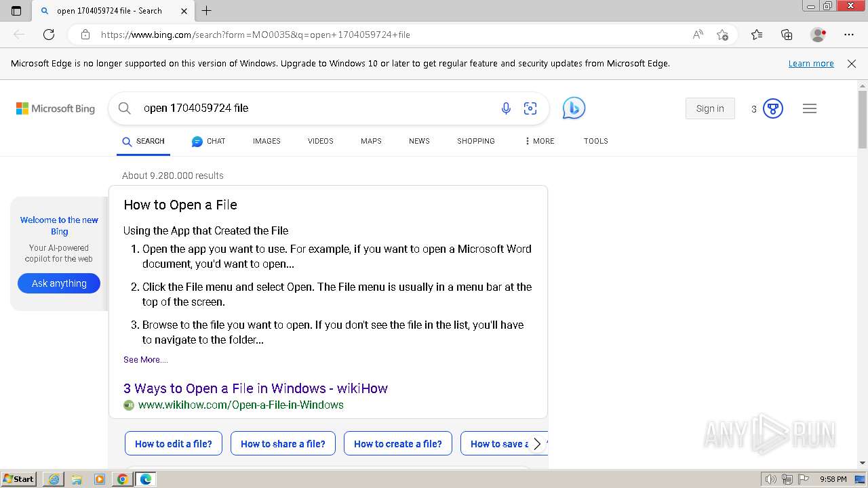Open the www.wikihow.com URL link
This screenshot has width=868, height=488.
241,405
